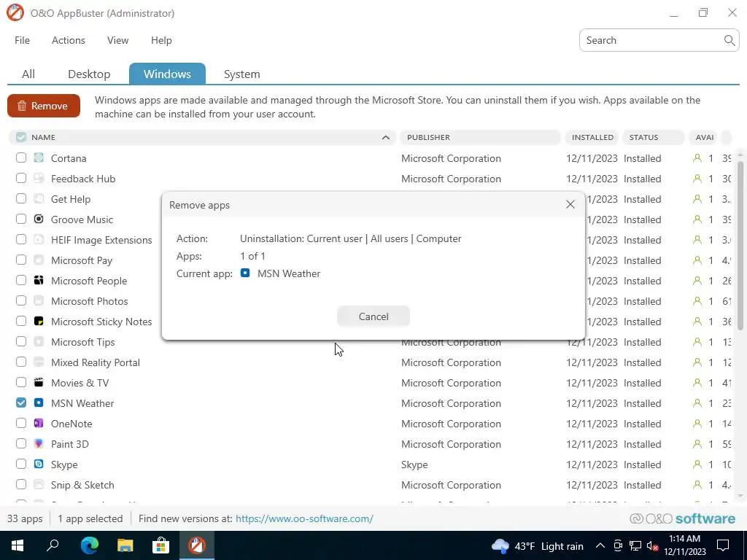This screenshot has height=560, width=747.
Task: Switch to the Desktop tab
Action: pyautogui.click(x=89, y=74)
